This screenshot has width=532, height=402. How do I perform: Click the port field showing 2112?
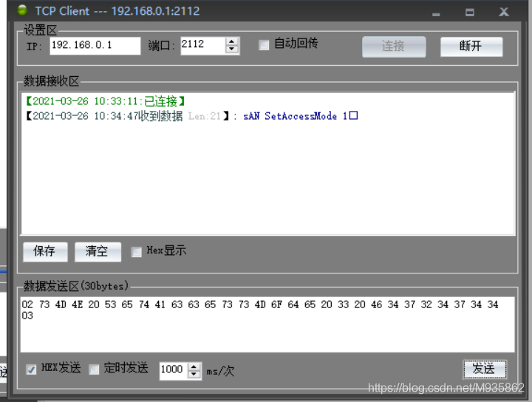[x=202, y=46]
